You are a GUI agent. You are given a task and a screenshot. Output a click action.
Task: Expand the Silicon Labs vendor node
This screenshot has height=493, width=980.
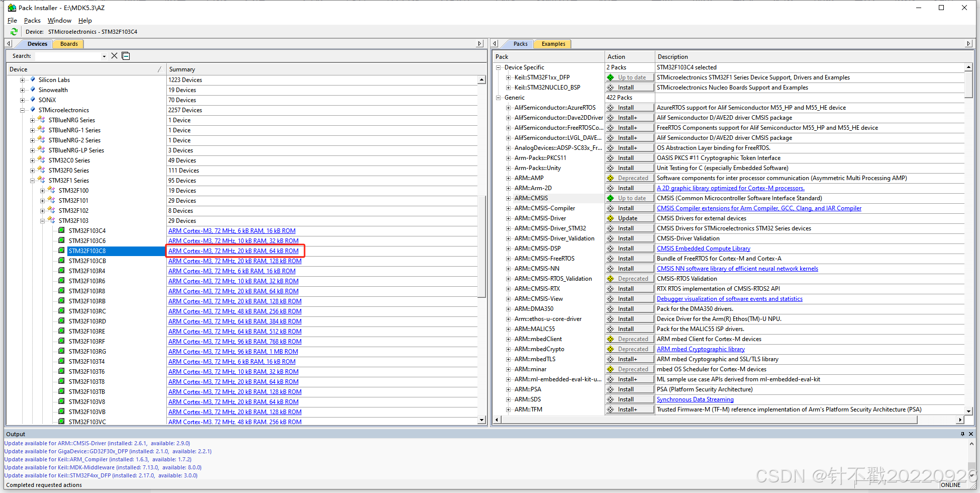[22, 80]
